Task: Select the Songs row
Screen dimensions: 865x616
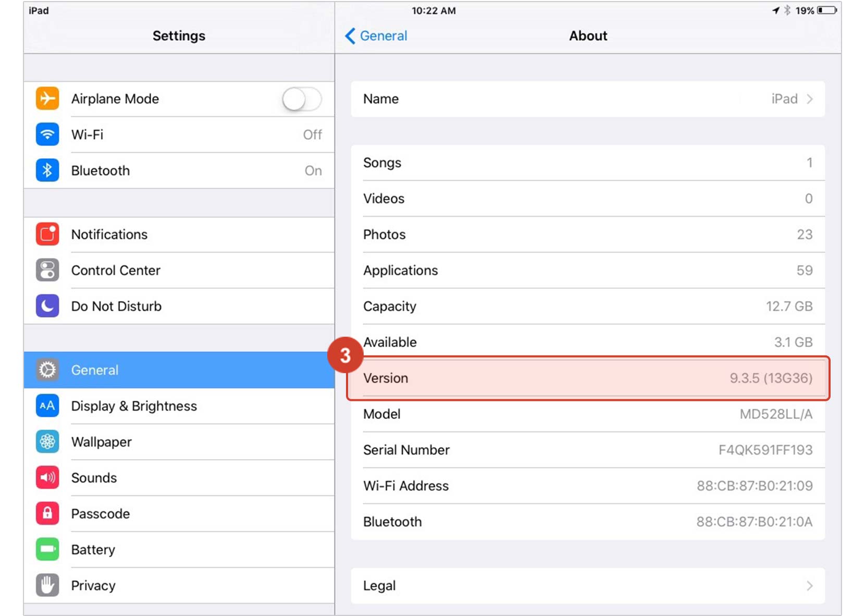Action: coord(588,163)
